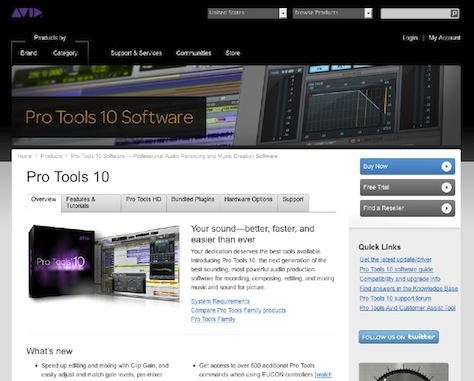Screen dimensions: 474x381
Task: Open Pro Tools Avid Customer Assist Tool link
Action: [x=407, y=308]
